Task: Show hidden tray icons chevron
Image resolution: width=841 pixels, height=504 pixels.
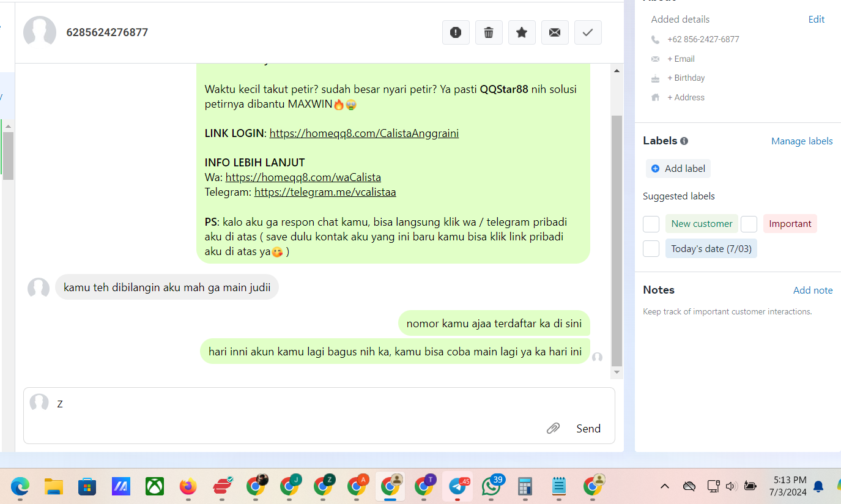Action: [665, 486]
